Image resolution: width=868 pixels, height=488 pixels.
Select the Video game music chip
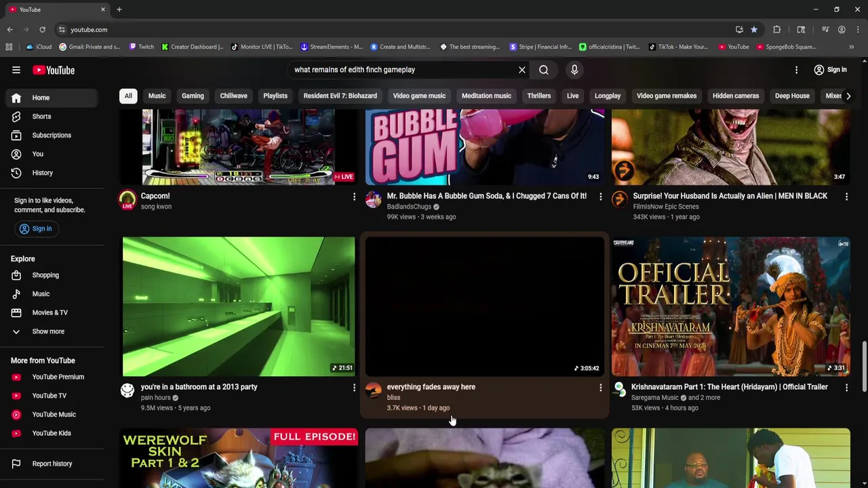click(419, 96)
